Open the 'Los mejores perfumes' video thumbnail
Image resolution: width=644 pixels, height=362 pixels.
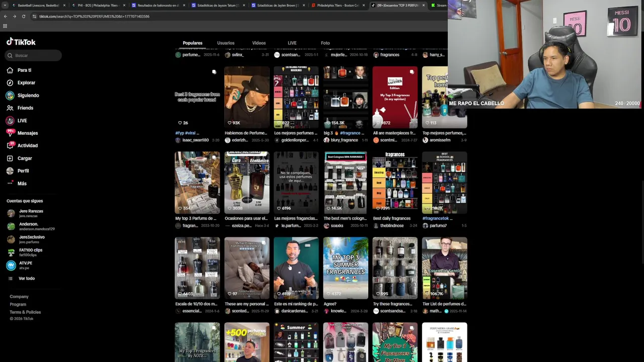[x=296, y=97]
